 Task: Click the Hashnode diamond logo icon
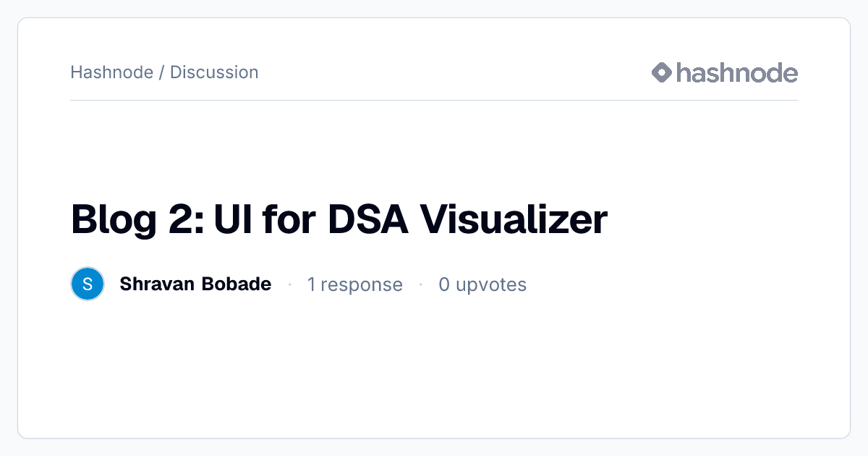[662, 72]
